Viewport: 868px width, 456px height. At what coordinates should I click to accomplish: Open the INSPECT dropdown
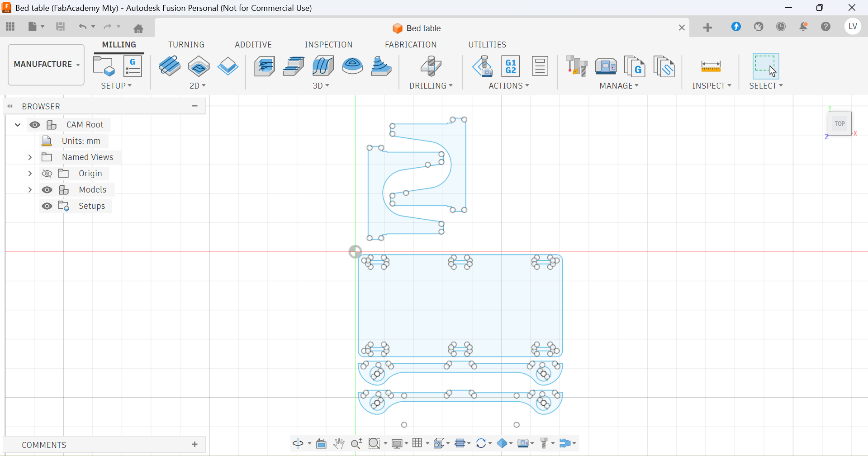click(x=712, y=86)
